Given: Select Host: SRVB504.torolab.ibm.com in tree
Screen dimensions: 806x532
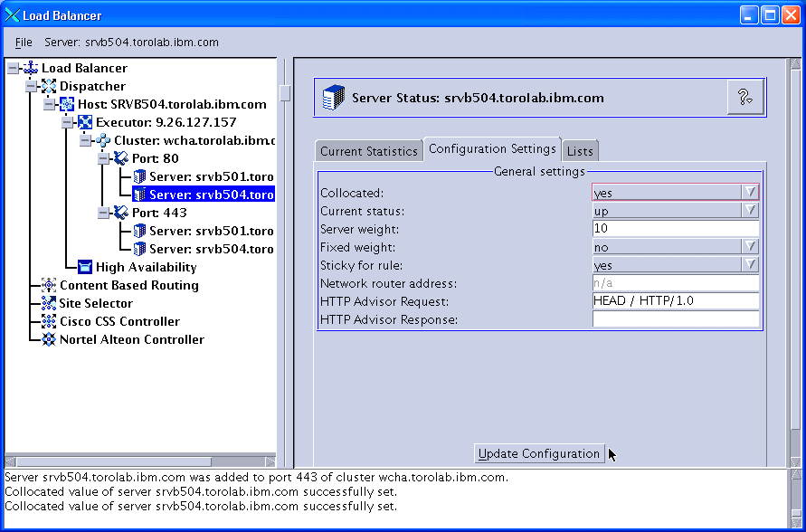Looking at the screenshot, I should [172, 104].
